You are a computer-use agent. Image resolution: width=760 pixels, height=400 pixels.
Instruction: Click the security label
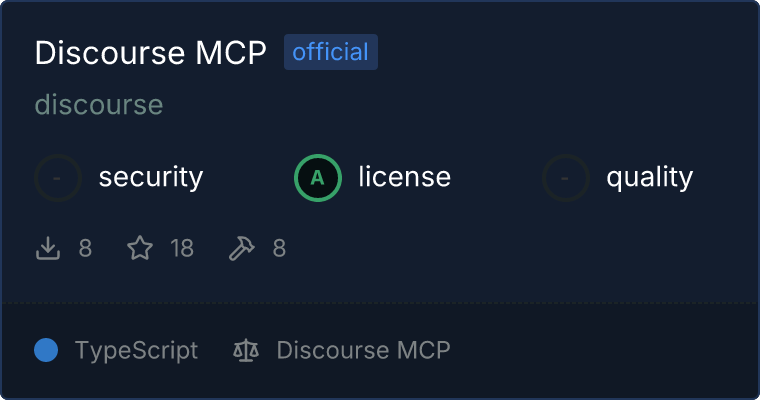pos(151,177)
